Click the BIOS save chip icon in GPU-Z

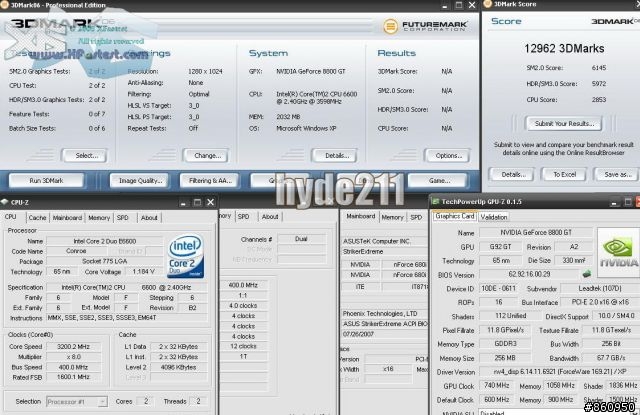[x=587, y=274]
